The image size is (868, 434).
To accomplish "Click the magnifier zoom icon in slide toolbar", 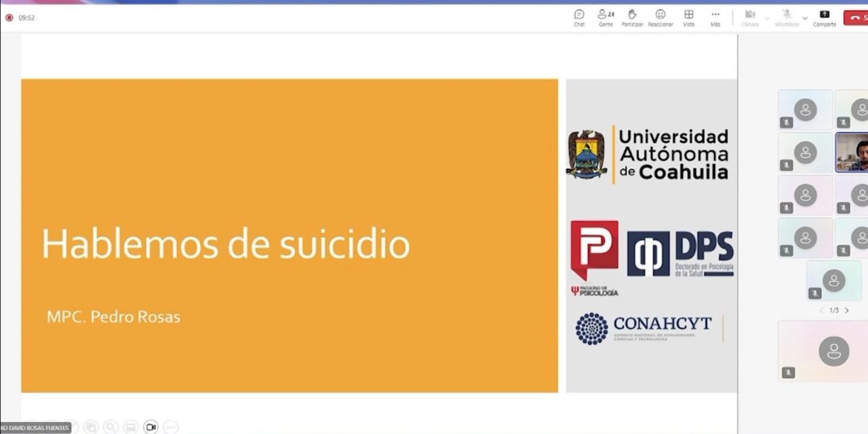I will [x=111, y=427].
